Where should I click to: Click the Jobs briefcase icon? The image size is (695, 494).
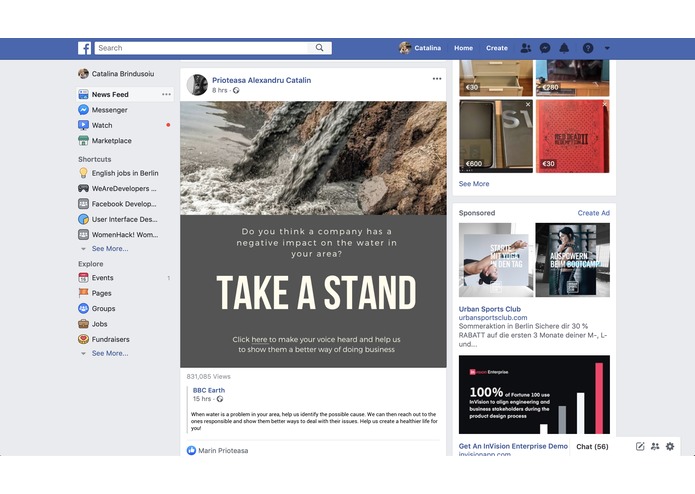[83, 324]
